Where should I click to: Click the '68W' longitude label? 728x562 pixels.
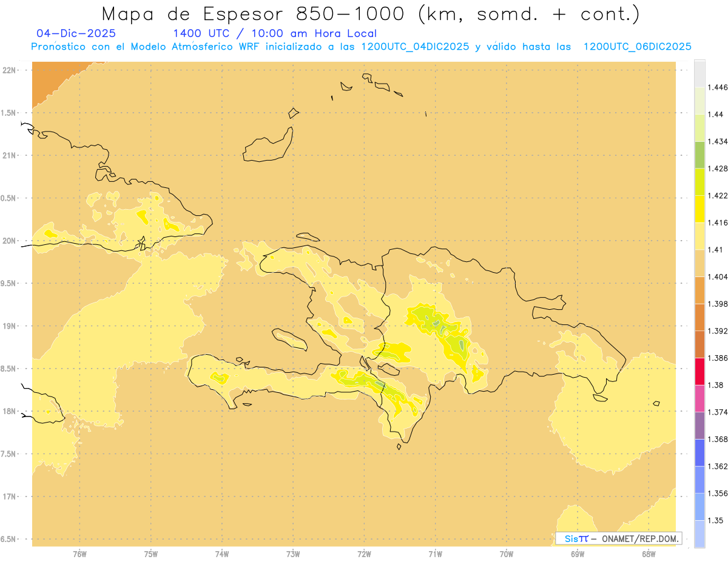pos(648,554)
